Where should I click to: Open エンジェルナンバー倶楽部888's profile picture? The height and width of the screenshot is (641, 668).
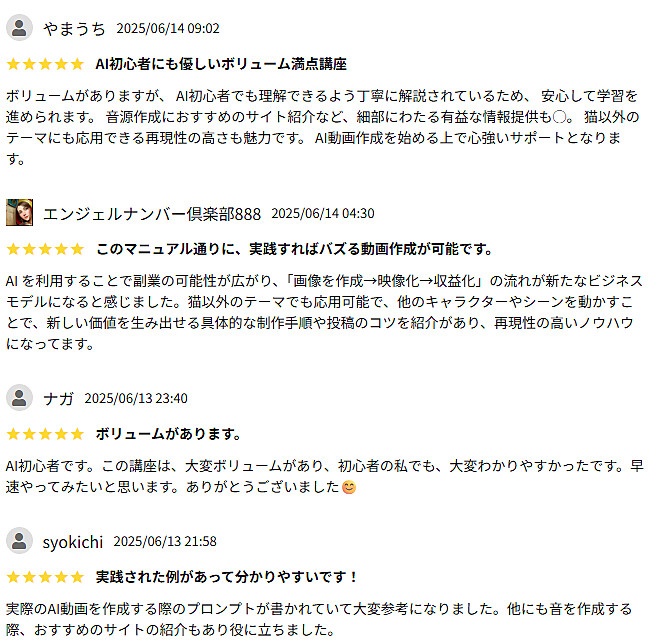19,213
